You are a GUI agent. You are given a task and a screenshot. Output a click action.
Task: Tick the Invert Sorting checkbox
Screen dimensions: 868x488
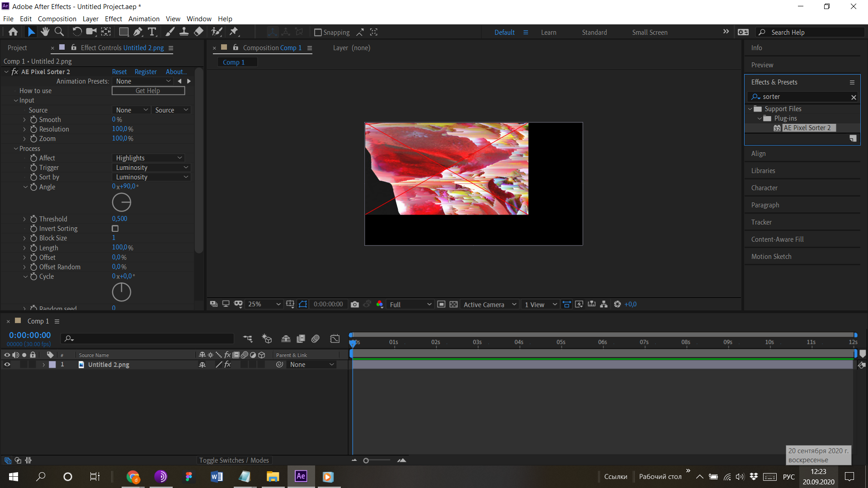pyautogui.click(x=115, y=229)
